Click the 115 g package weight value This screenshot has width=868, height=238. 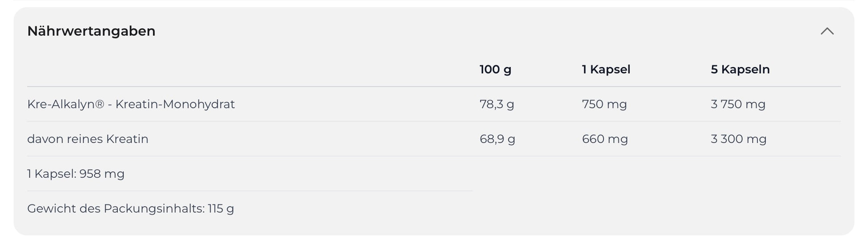[221, 209]
